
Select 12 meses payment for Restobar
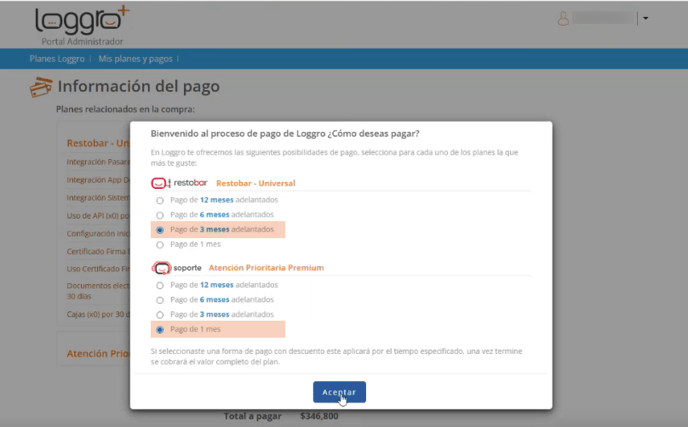(160, 200)
